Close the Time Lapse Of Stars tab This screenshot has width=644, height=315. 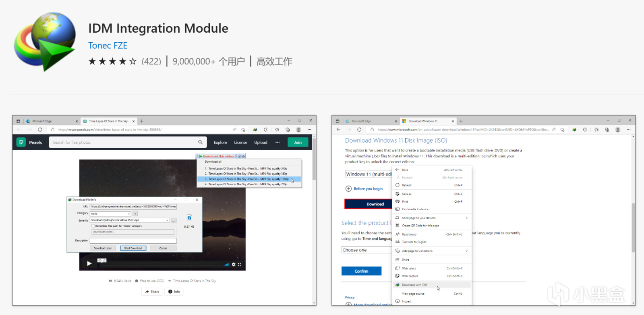[134, 121]
